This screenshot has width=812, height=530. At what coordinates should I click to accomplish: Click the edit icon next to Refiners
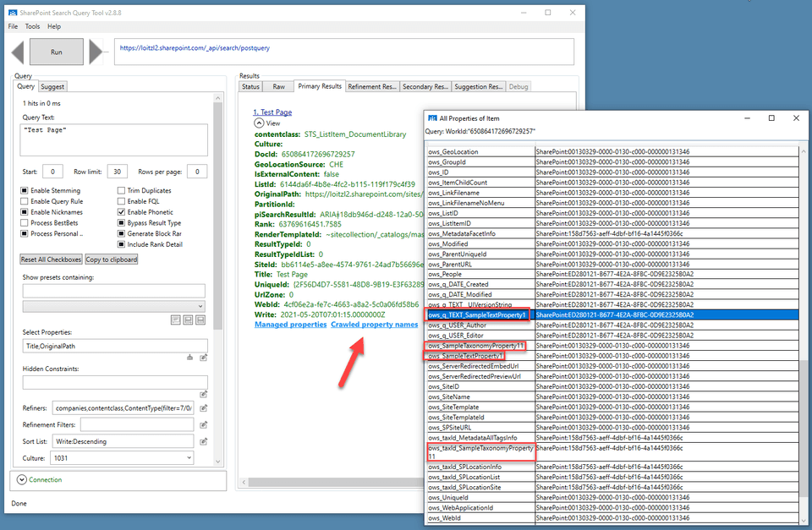tap(204, 408)
